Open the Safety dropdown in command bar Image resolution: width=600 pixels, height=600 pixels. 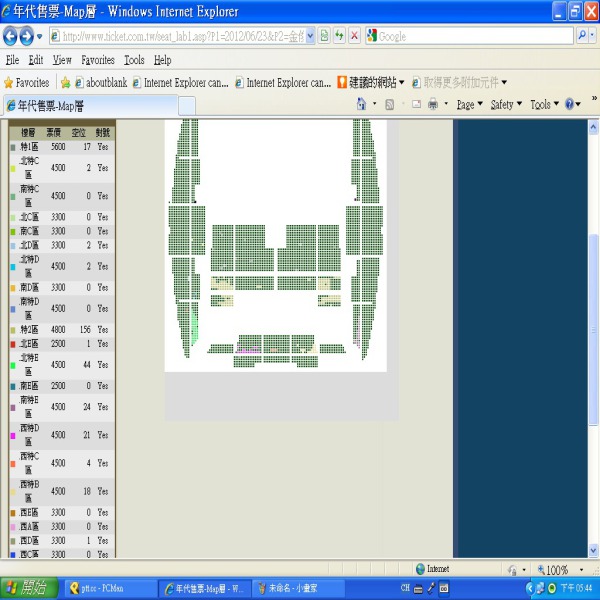pos(506,104)
